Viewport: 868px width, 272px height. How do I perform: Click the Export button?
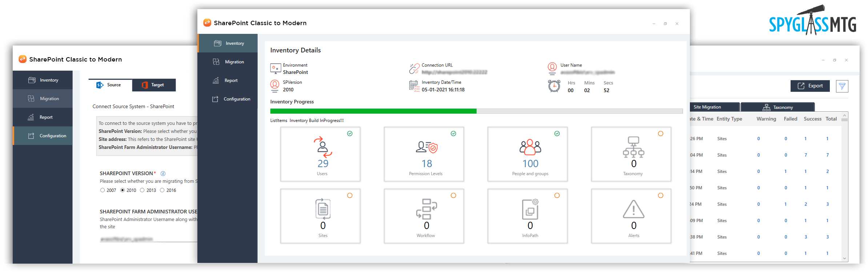point(810,86)
